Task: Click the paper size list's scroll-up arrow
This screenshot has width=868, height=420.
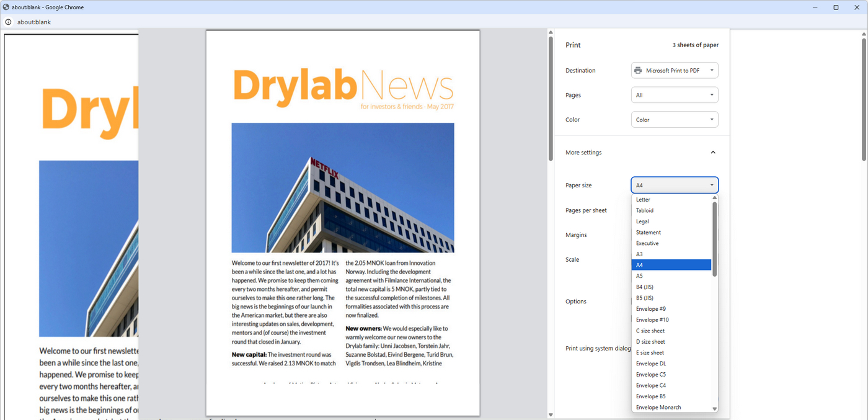Action: coord(715,198)
